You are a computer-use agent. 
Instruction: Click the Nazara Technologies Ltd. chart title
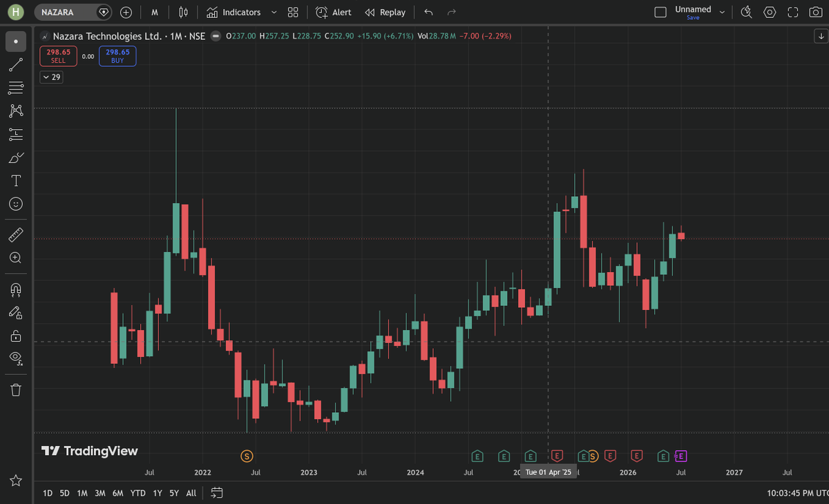click(107, 36)
